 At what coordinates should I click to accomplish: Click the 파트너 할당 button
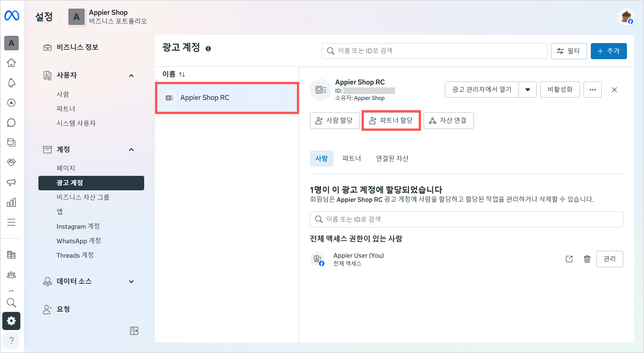[391, 121]
